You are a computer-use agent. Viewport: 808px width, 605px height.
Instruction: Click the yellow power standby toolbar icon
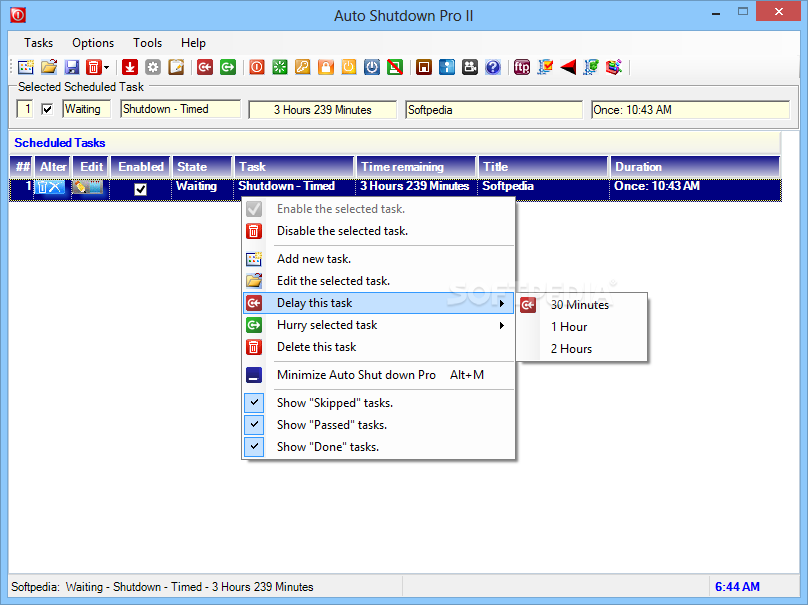(349, 68)
